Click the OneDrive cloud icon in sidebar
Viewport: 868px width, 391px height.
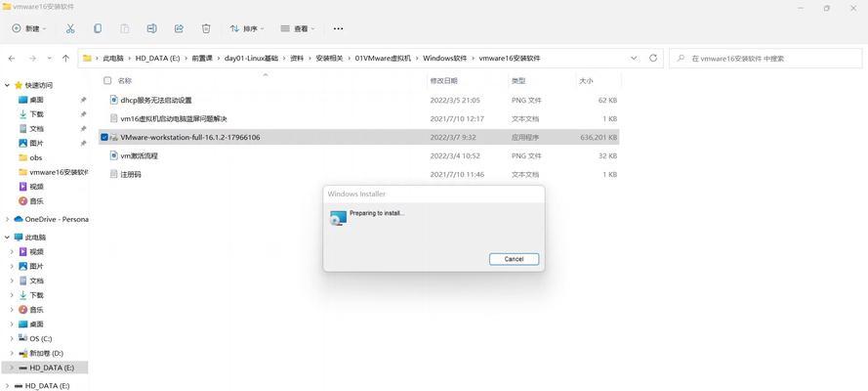click(19, 219)
